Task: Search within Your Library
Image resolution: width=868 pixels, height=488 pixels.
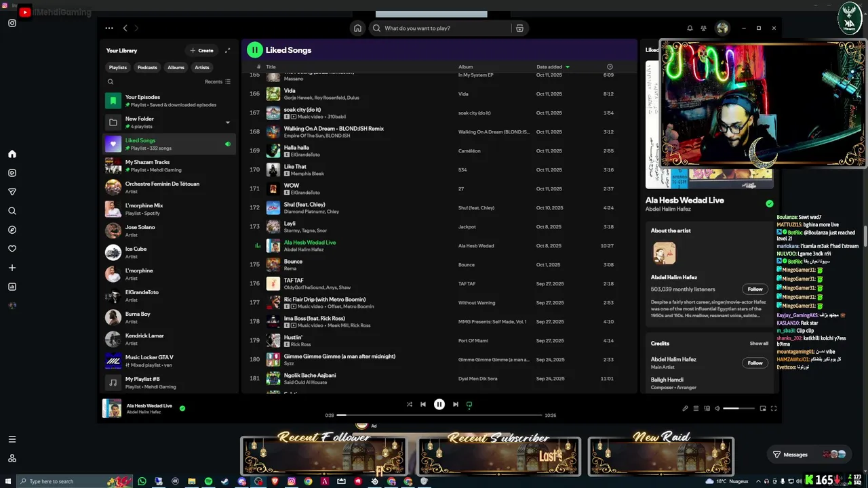Action: point(111,82)
